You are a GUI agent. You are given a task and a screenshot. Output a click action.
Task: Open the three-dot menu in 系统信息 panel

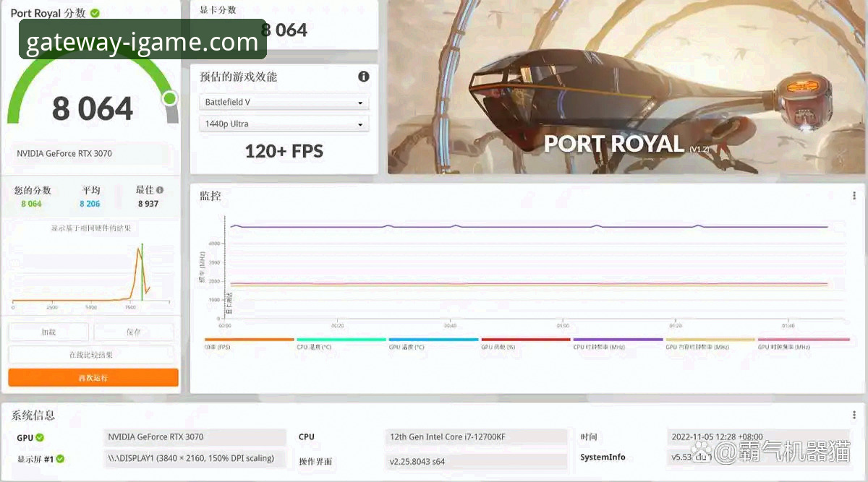click(854, 416)
